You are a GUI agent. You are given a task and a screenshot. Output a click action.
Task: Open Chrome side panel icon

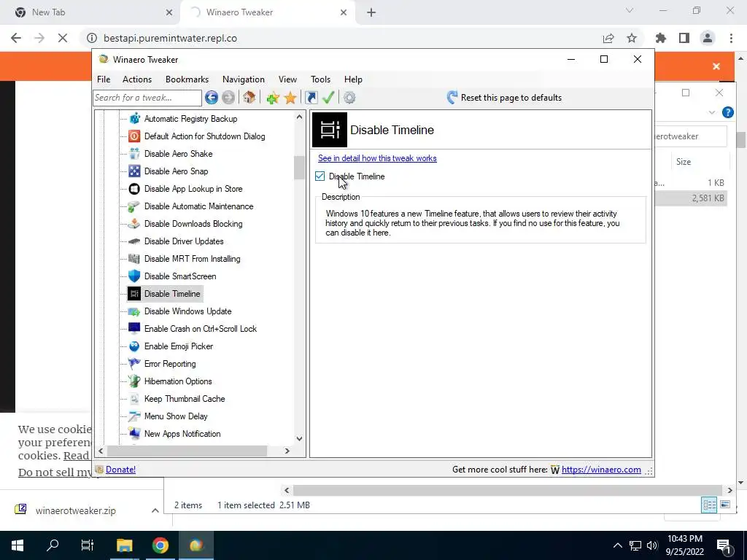684,38
